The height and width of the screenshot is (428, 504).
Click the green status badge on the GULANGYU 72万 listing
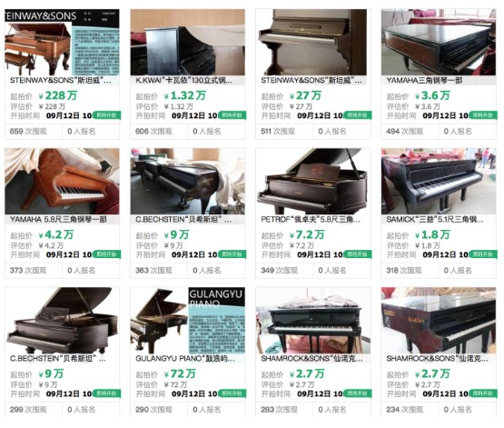click(232, 393)
